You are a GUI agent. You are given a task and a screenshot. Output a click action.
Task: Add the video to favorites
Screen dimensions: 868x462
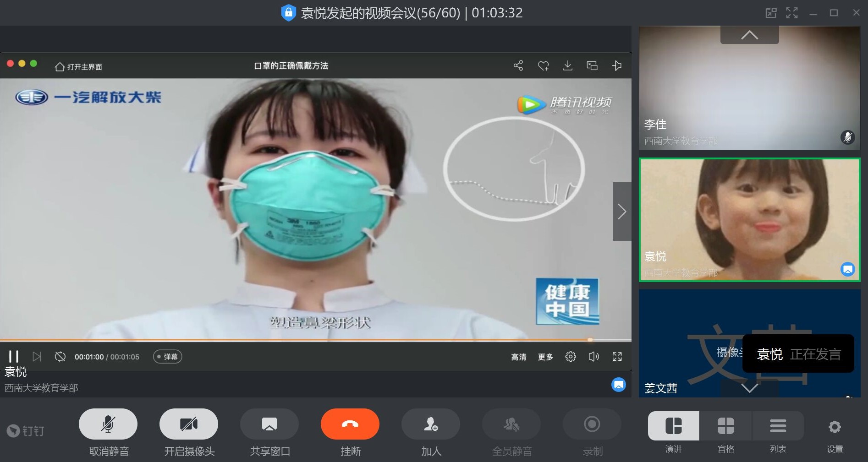tap(543, 65)
